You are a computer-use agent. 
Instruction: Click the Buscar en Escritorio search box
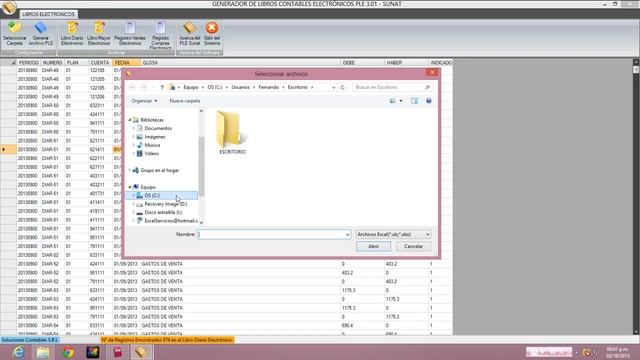[391, 87]
